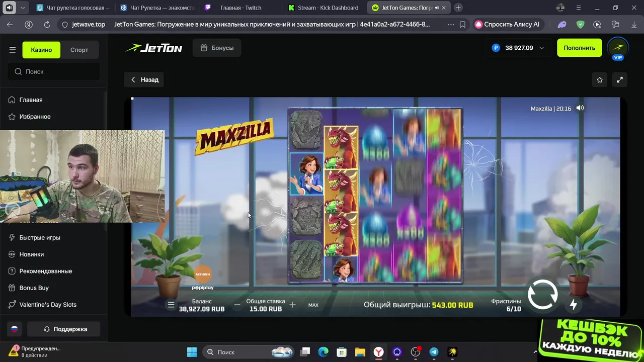Switch to the Казино tab

click(x=41, y=50)
